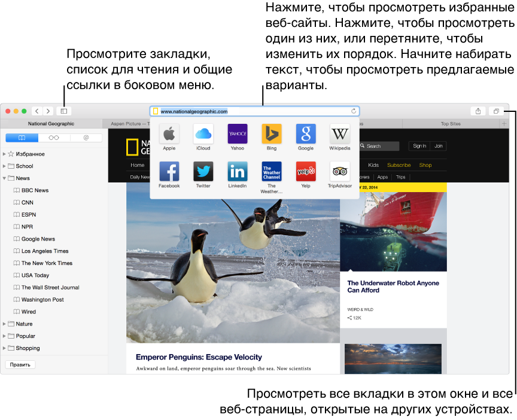The width and height of the screenshot is (517, 420).
Task: Open the Facebook favorite icon
Action: (x=169, y=172)
